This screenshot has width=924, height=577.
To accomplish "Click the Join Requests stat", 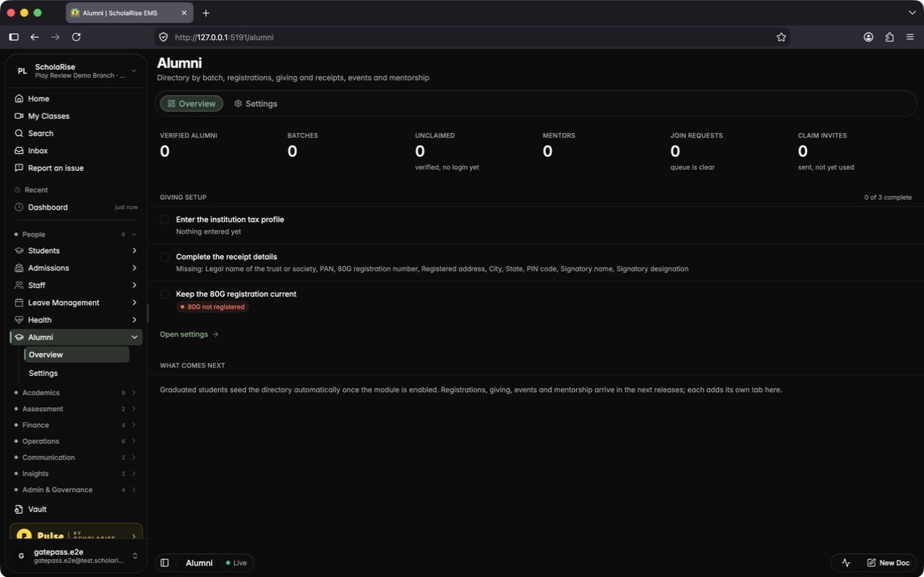I will click(696, 150).
